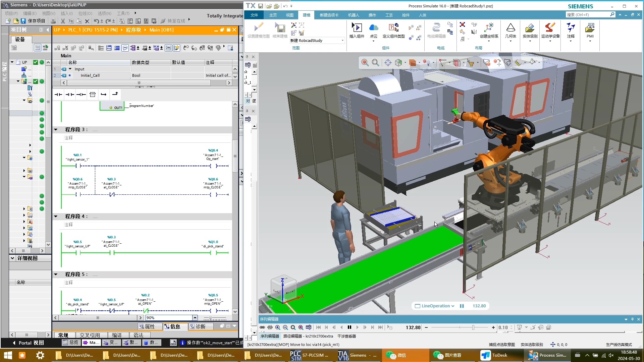Switch to Portal 视图
644x362 pixels.
coord(29,343)
